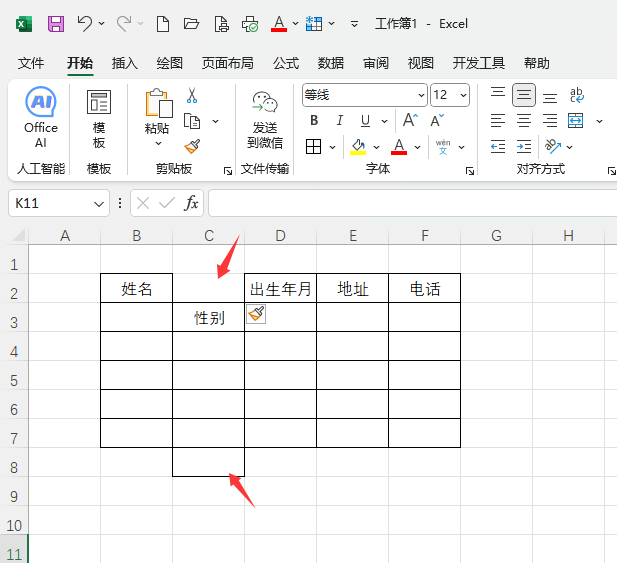Apply red font color in ribbon
617x563 pixels.
point(399,147)
